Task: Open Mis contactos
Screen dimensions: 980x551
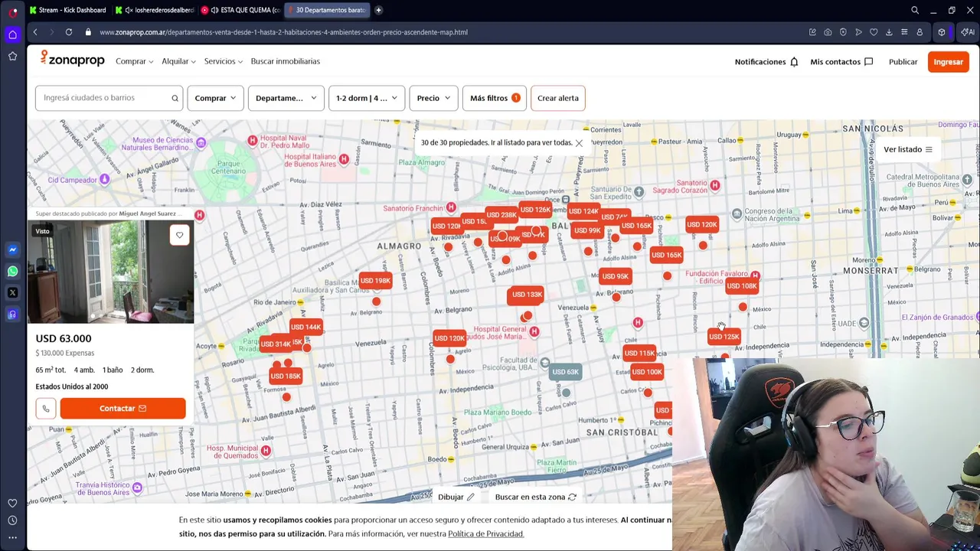Action: click(841, 62)
